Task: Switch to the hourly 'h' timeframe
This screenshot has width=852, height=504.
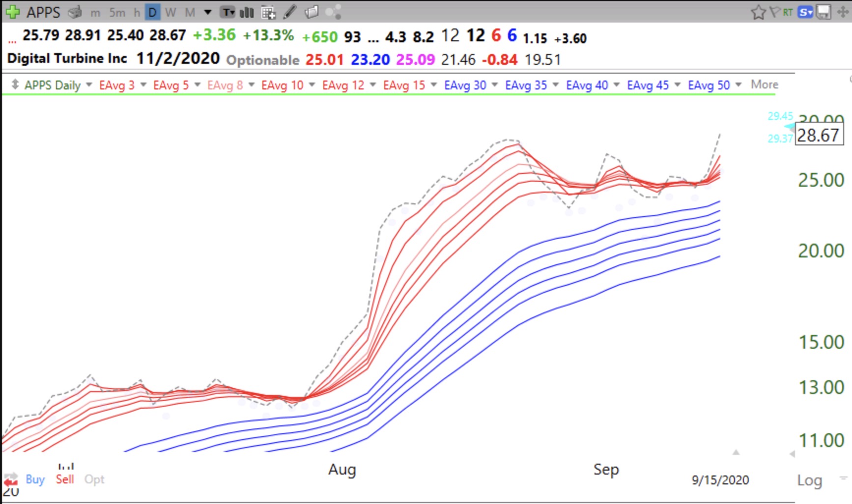Action: click(x=137, y=12)
